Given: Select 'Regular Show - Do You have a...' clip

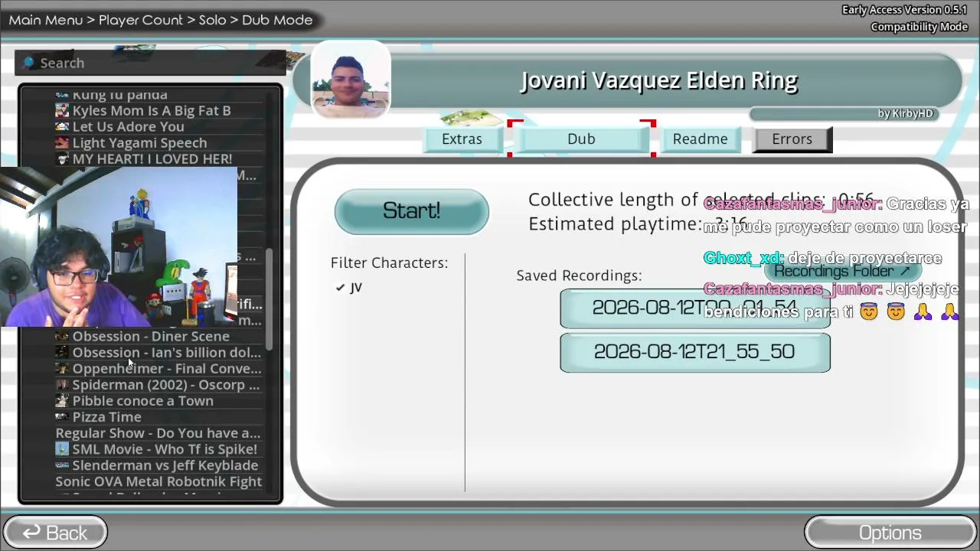Looking at the screenshot, I should tap(158, 433).
